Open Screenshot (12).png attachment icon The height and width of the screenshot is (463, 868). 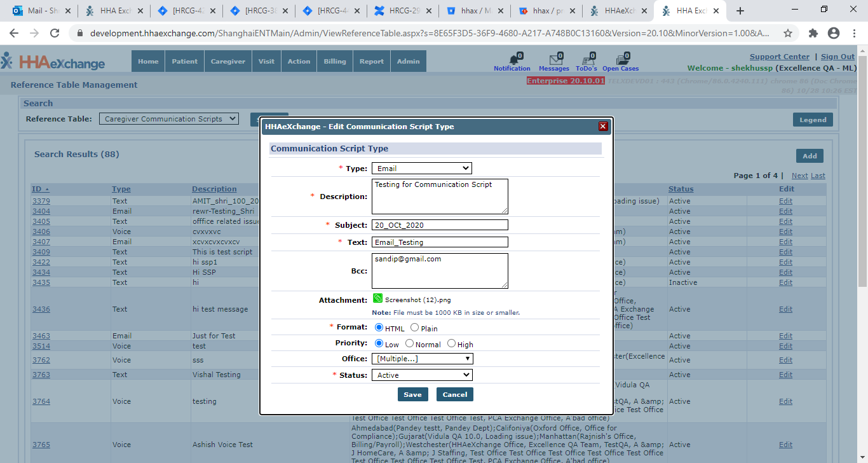point(377,298)
